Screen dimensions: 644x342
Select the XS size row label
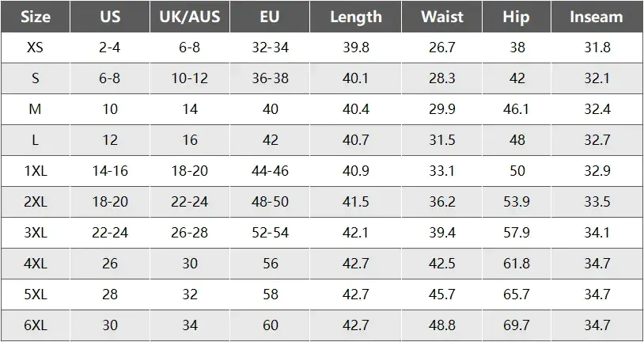point(35,47)
